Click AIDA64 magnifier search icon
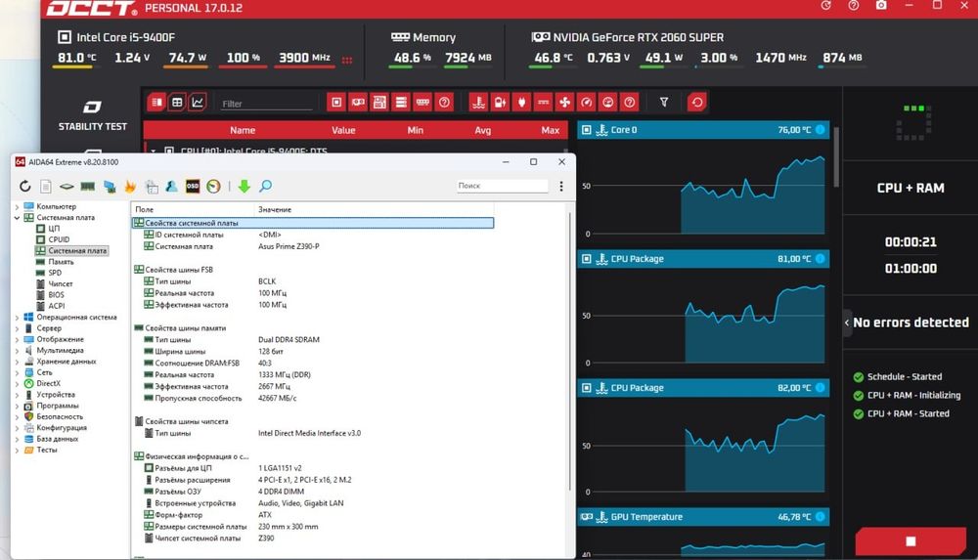This screenshot has width=978, height=560. [266, 186]
